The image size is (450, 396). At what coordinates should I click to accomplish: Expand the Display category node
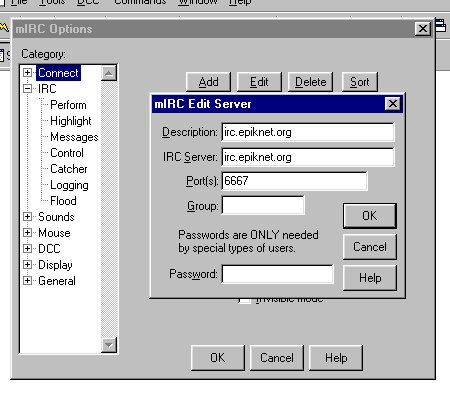(x=27, y=265)
